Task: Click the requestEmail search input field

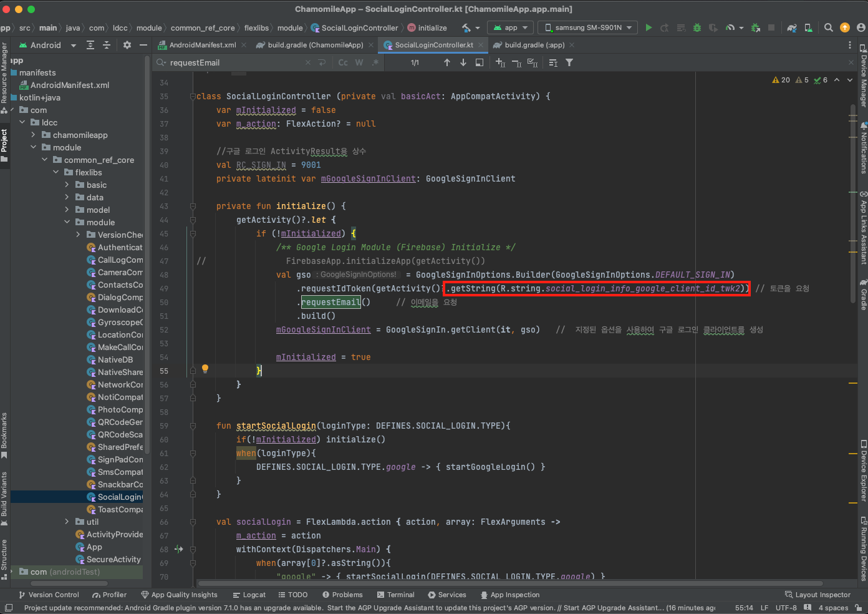Action: pyautogui.click(x=237, y=62)
